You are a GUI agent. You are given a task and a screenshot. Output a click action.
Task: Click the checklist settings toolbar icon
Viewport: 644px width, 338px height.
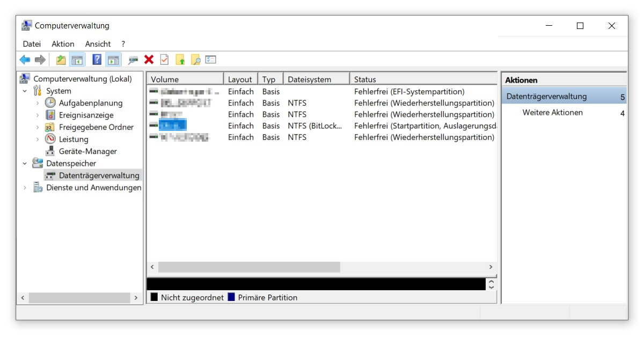(x=210, y=60)
